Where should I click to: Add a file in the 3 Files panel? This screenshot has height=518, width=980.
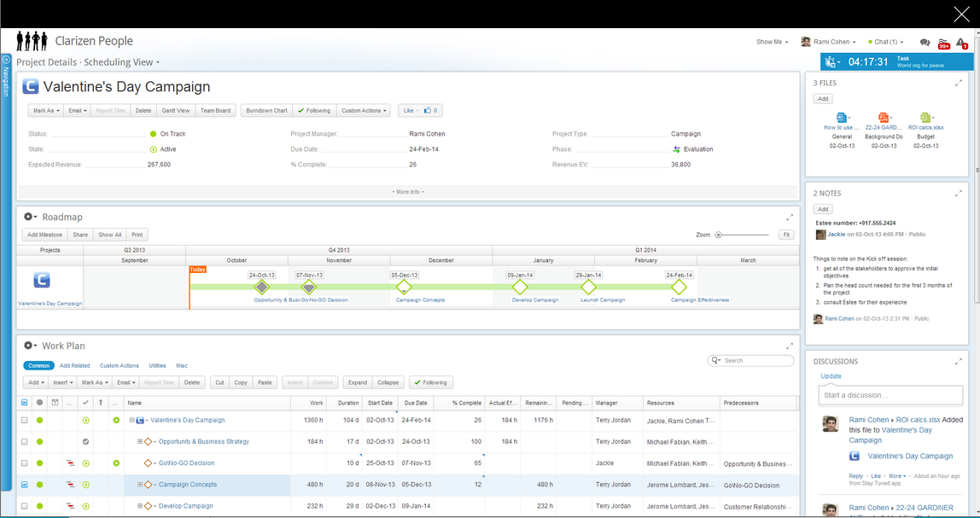tap(823, 99)
